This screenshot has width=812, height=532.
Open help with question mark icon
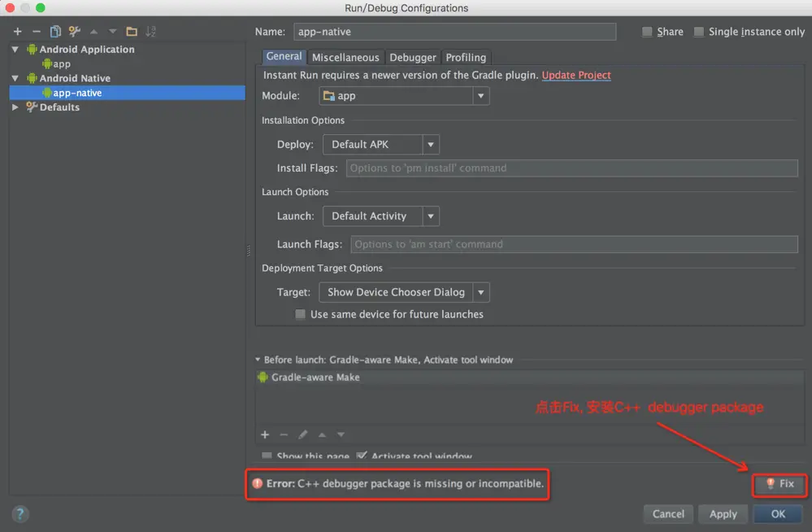pyautogui.click(x=20, y=514)
